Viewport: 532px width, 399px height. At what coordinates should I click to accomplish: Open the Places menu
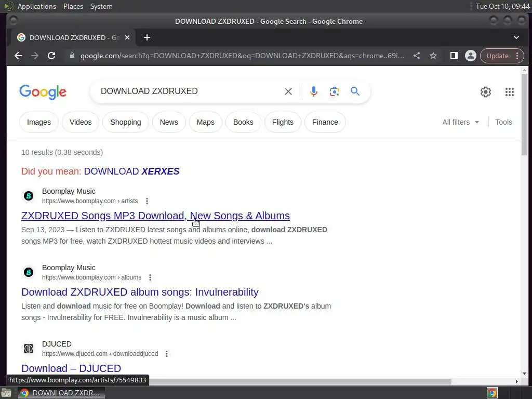(x=73, y=6)
